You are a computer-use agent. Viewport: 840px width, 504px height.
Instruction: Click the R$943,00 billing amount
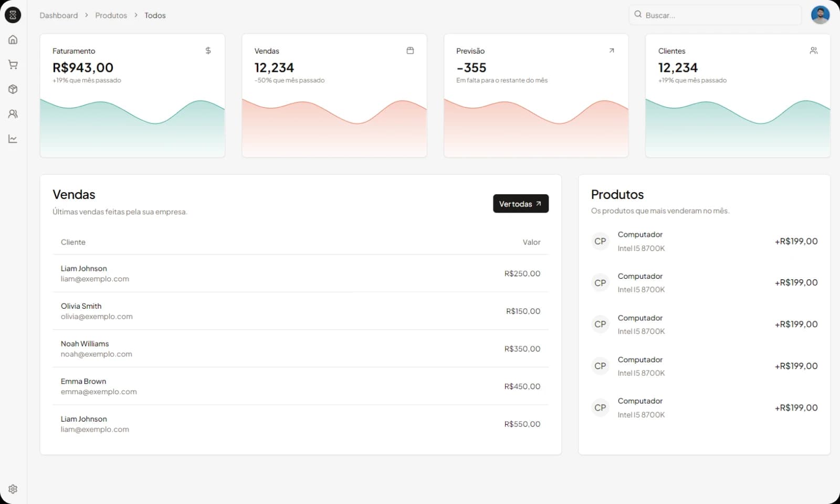pos(83,68)
